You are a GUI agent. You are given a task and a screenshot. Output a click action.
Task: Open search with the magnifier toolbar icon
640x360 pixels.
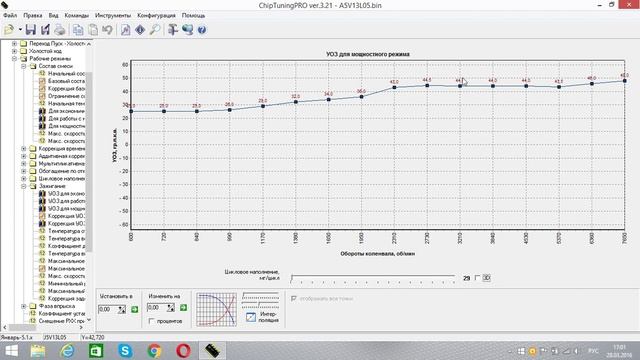[x=155, y=29]
